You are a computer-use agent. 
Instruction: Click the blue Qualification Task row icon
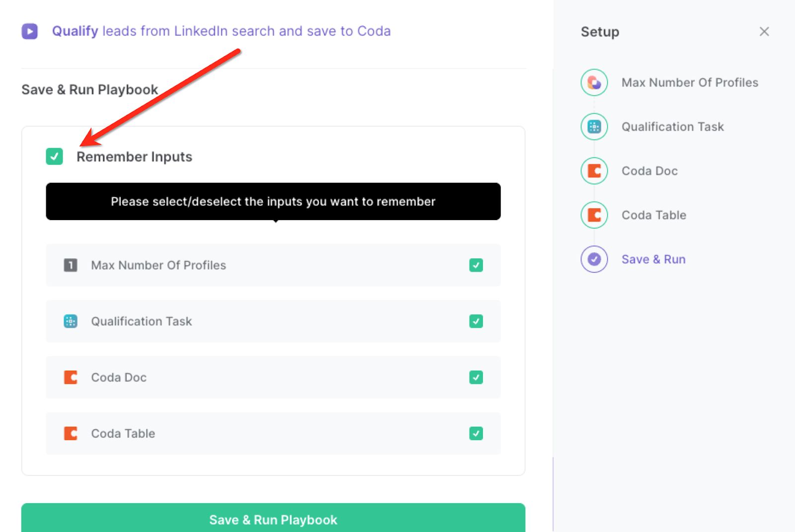click(71, 321)
